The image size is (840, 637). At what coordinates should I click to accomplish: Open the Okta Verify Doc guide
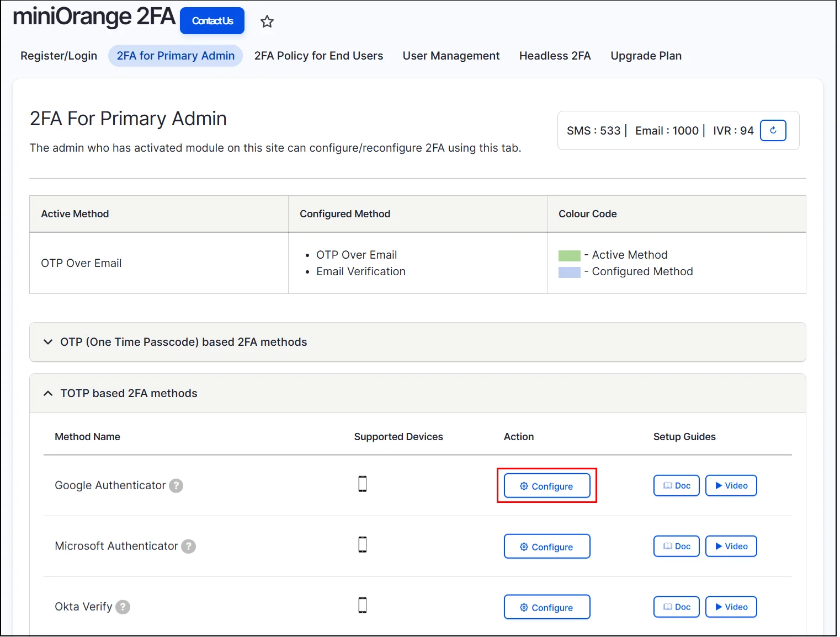click(677, 607)
